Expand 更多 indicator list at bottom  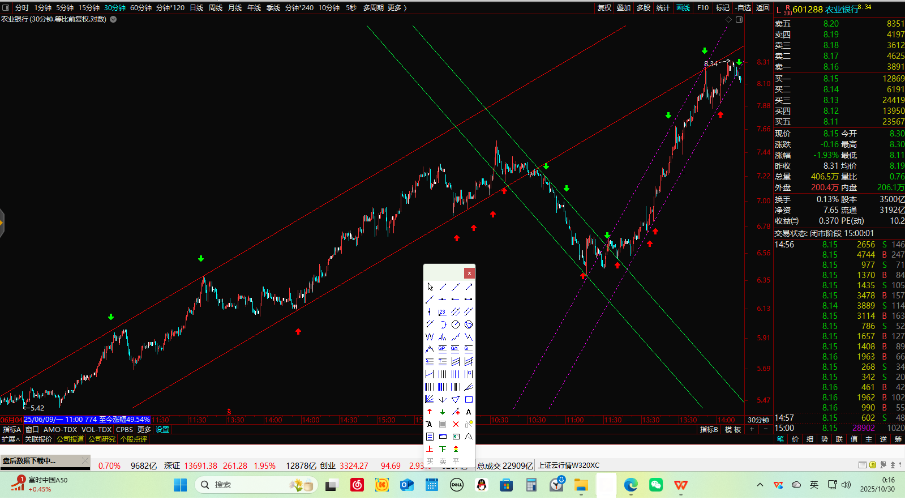pos(144,430)
